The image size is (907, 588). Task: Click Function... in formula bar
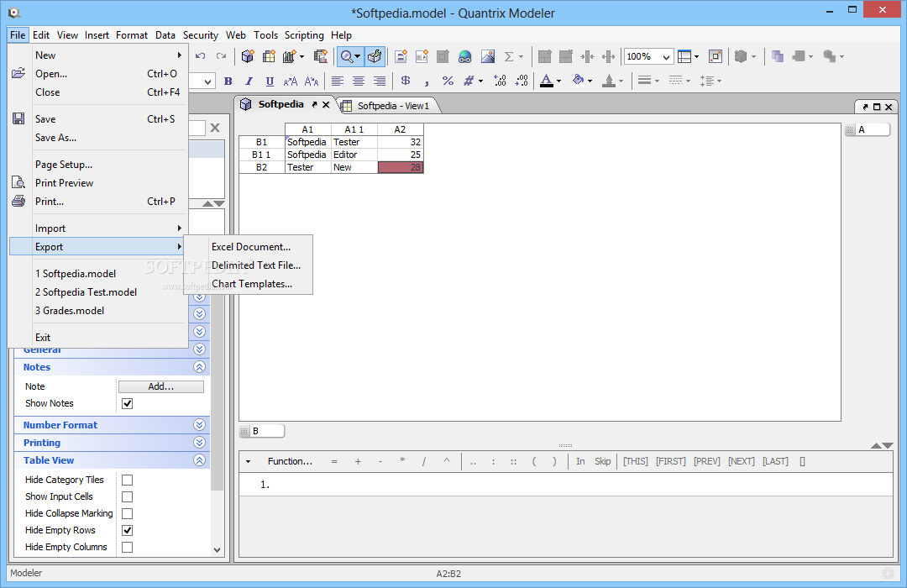tap(290, 461)
